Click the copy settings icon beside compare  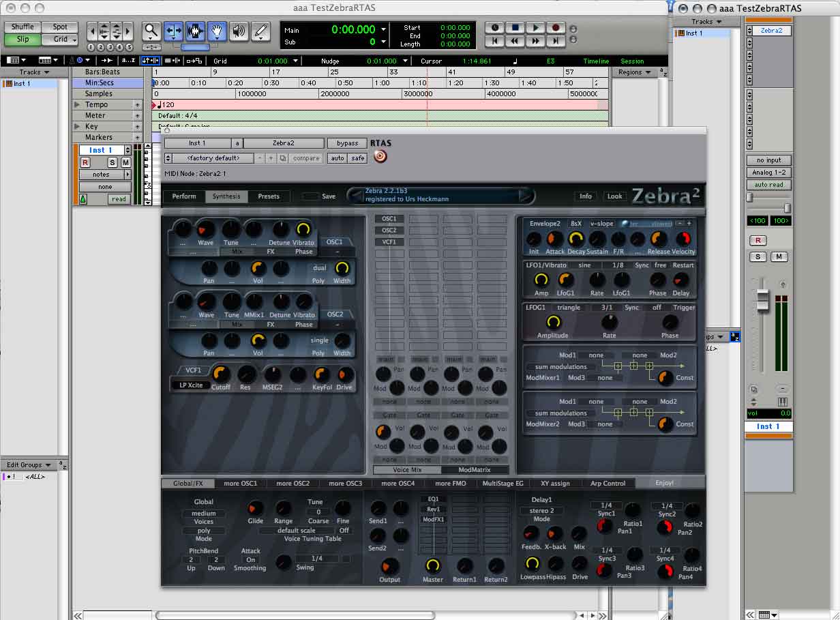[282, 158]
